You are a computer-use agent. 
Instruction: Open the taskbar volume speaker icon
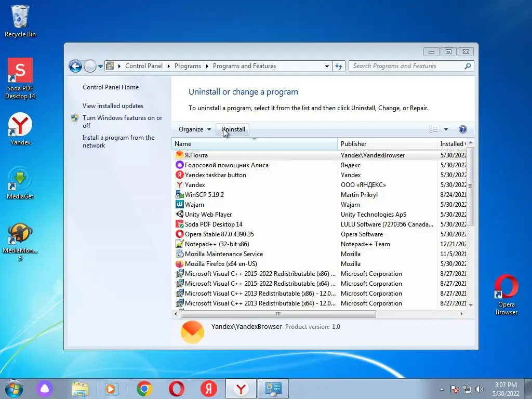coord(479,389)
